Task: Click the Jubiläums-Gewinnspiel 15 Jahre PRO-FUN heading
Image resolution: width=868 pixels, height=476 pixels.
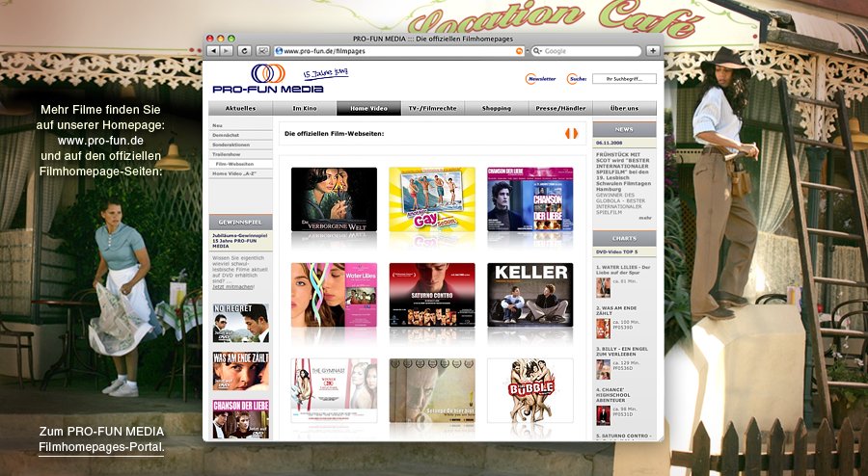Action: [239, 241]
